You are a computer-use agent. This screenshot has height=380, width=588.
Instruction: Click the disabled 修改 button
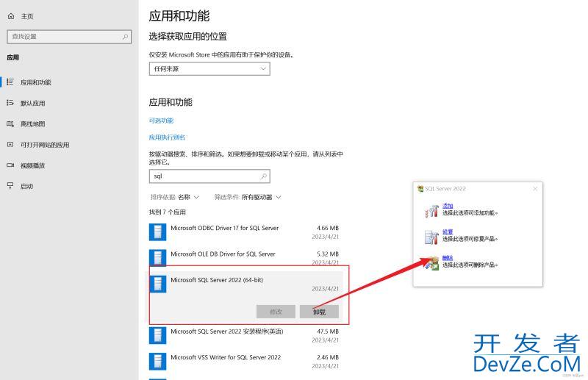[x=276, y=312]
